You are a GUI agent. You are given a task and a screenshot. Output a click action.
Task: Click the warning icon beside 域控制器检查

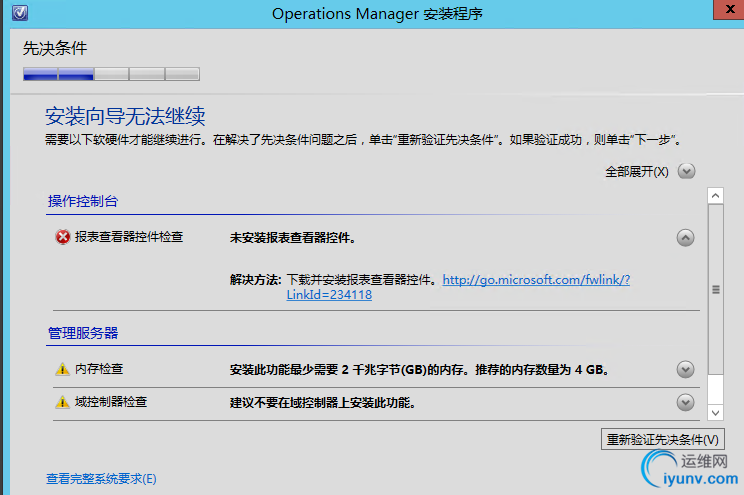62,402
